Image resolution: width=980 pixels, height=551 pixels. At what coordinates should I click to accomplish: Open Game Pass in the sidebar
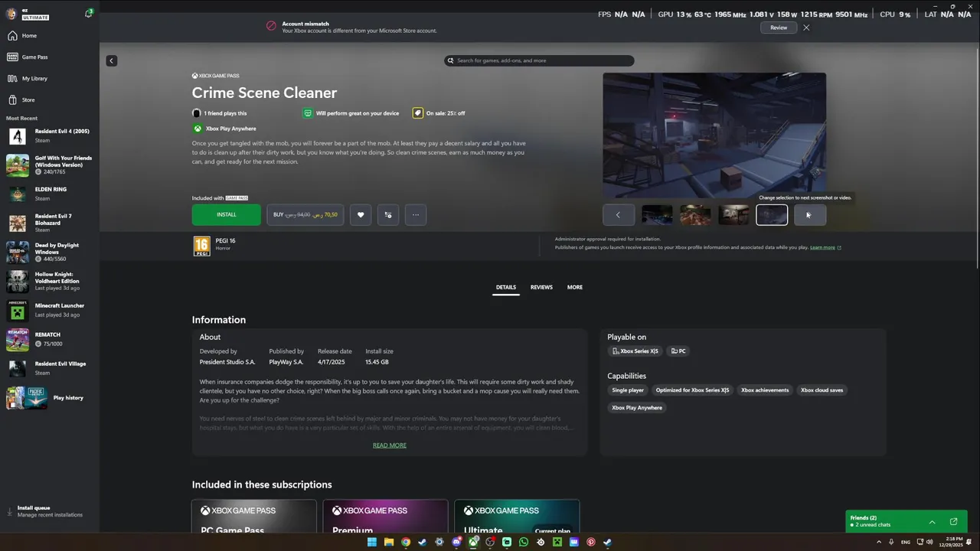click(50, 57)
